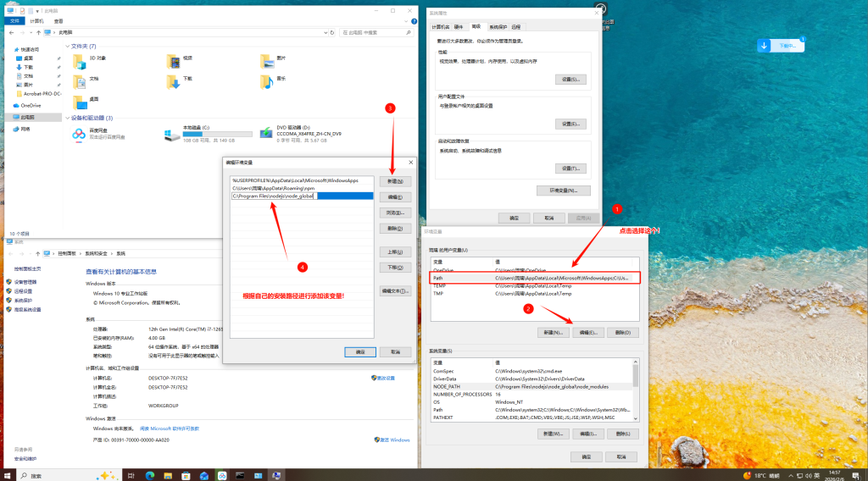This screenshot has height=481, width=868.
Task: Open the 音乐 folder in Explorer
Action: click(x=273, y=80)
